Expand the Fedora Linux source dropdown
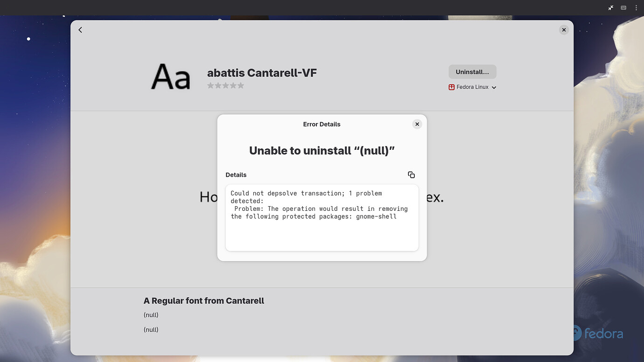This screenshot has width=644, height=362. (x=494, y=87)
